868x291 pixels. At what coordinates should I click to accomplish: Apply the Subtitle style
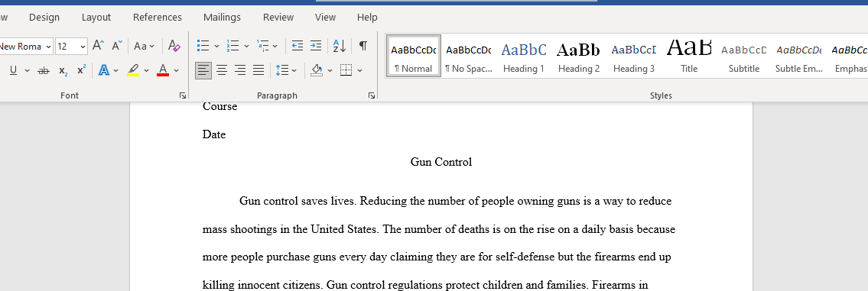point(744,57)
